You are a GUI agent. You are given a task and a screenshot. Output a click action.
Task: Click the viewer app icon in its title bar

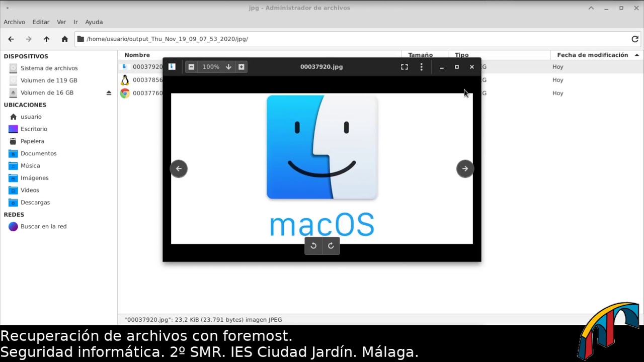[x=172, y=66]
